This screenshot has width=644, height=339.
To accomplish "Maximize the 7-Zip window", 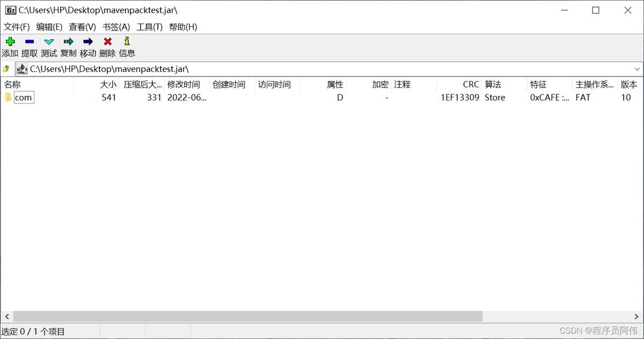I will (x=596, y=10).
